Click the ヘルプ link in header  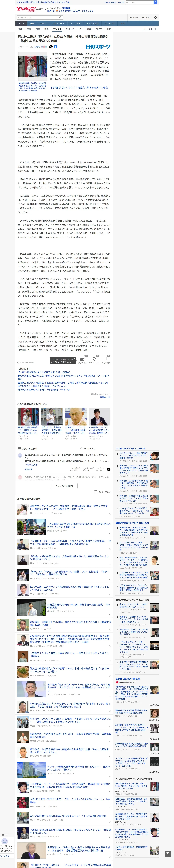point(121,2)
